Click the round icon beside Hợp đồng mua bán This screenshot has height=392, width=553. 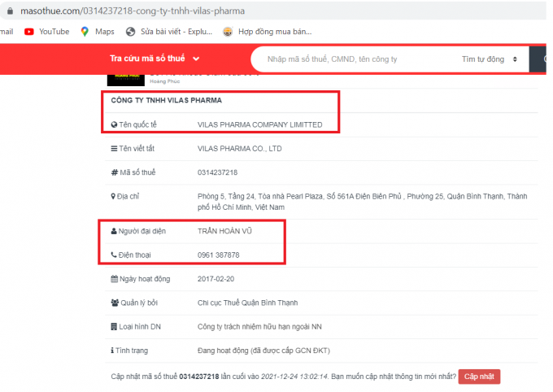coord(228,32)
